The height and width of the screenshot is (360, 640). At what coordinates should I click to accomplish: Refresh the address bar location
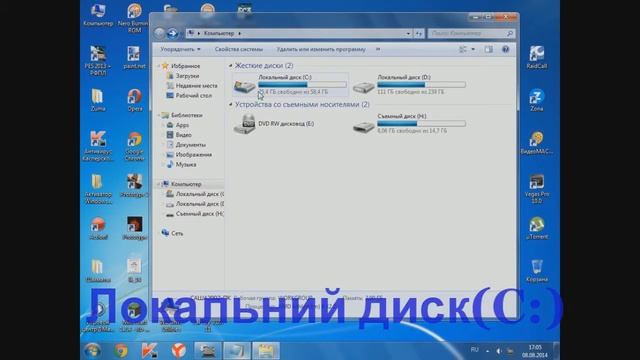point(419,33)
